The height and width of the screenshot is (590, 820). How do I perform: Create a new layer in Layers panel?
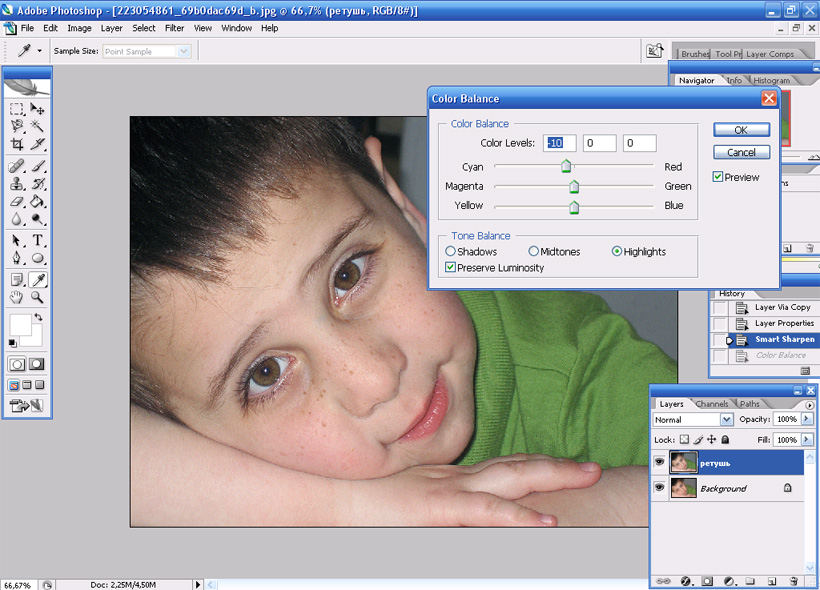pos(772,581)
